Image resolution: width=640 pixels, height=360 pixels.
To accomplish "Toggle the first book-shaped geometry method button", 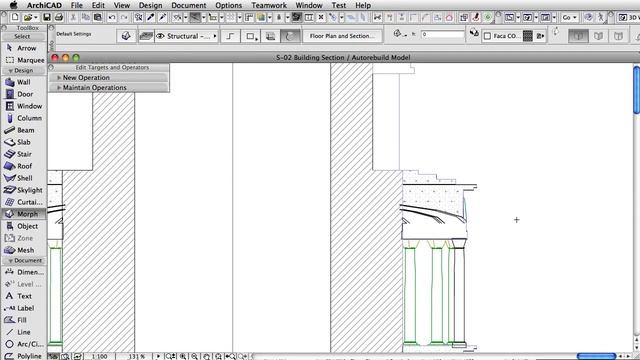I will (578, 36).
